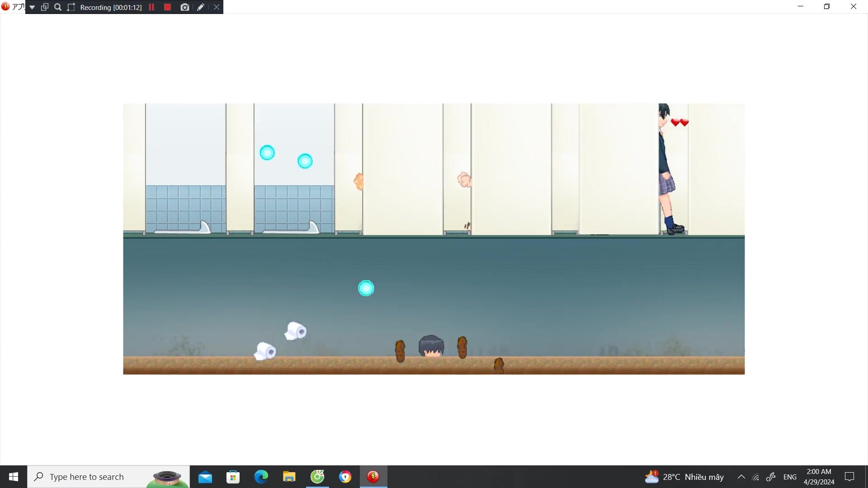
Task: Expand the recorder dropdown arrow
Action: 32,7
